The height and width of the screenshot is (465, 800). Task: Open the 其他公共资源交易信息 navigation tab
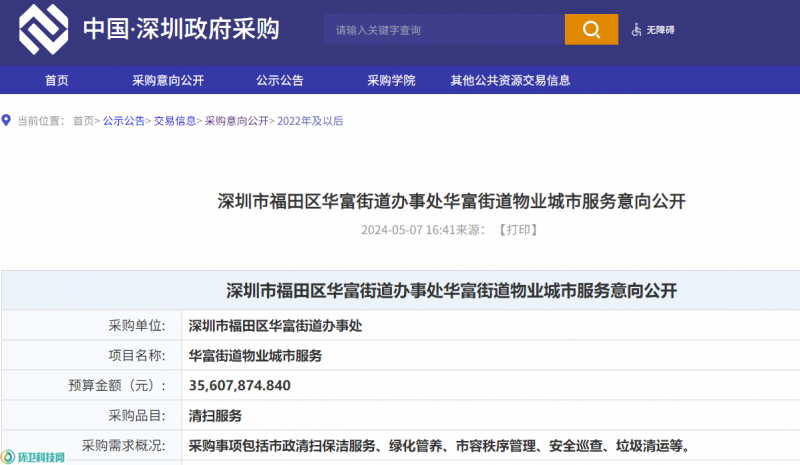pyautogui.click(x=510, y=80)
